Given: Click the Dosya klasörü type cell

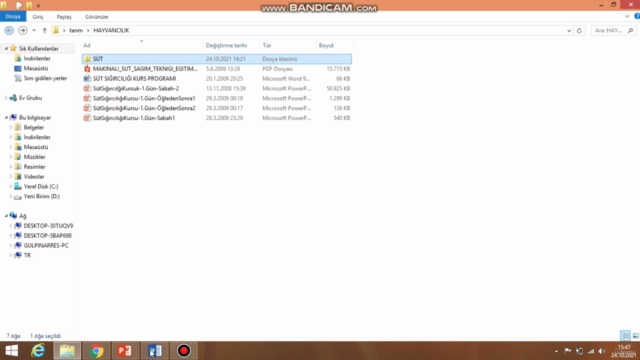Looking at the screenshot, I should [x=280, y=59].
